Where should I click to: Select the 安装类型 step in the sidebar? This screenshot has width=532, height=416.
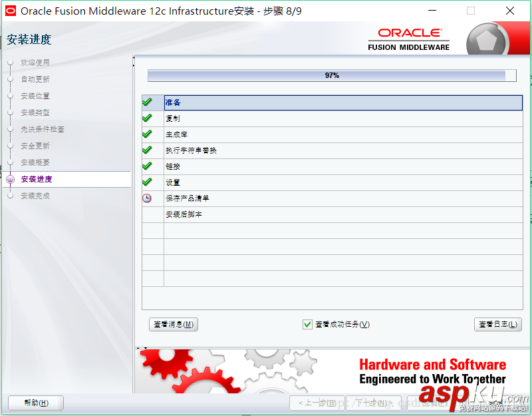[35, 112]
